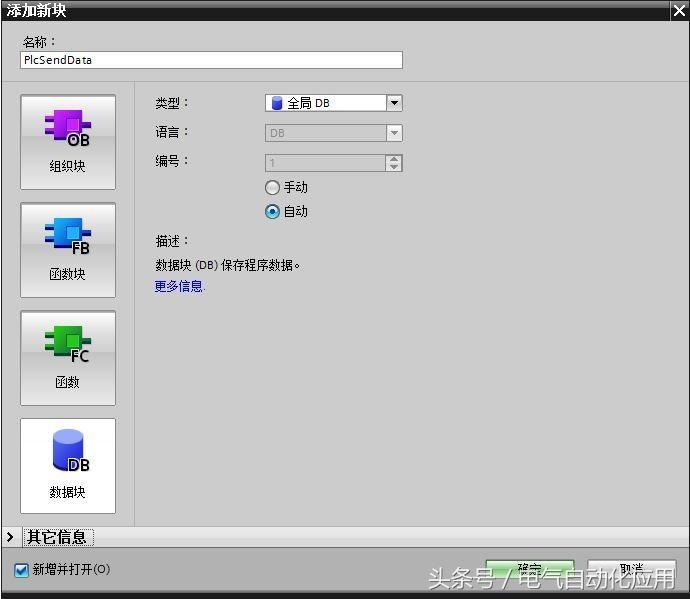Click the description text 数据块 (DB) 保存程序数据
The height and width of the screenshot is (599, 690).
click(x=227, y=265)
